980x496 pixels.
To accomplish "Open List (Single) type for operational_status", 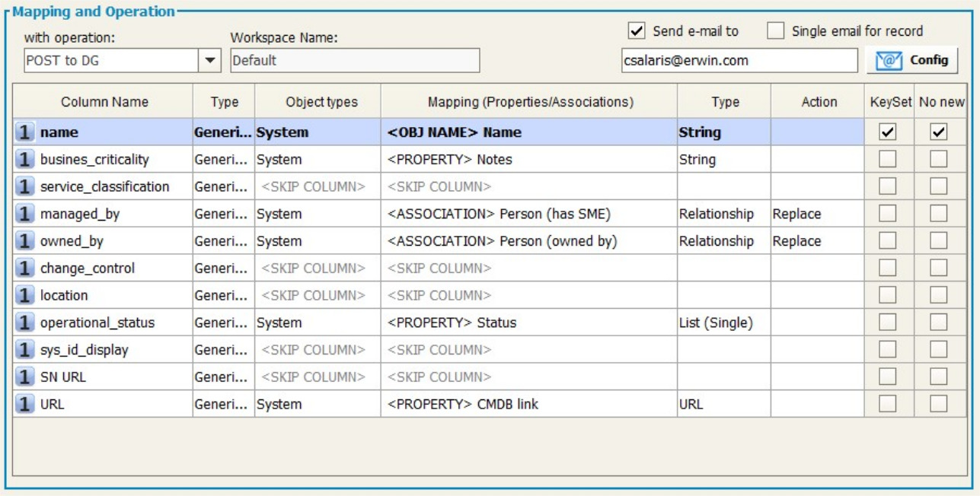I will [716, 323].
